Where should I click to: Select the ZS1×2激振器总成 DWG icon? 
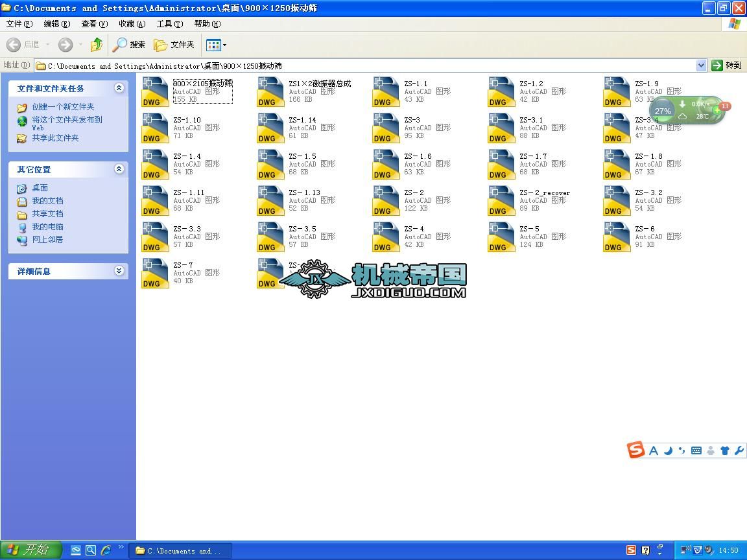270,92
